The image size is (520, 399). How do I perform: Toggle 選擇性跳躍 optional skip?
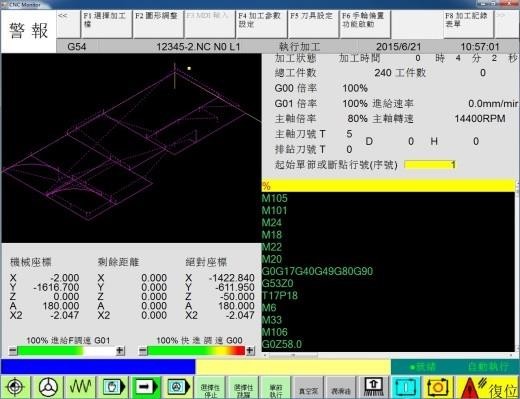pos(243,387)
